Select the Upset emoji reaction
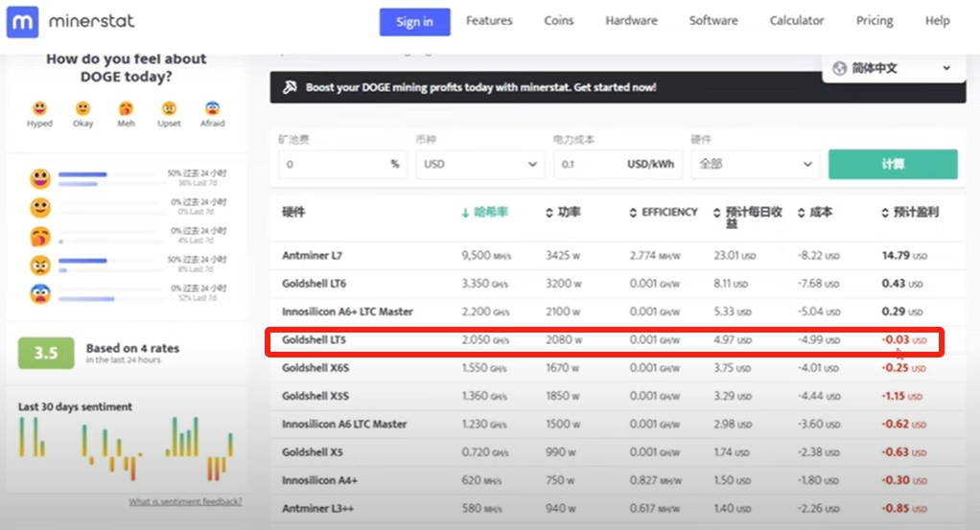 (x=169, y=108)
